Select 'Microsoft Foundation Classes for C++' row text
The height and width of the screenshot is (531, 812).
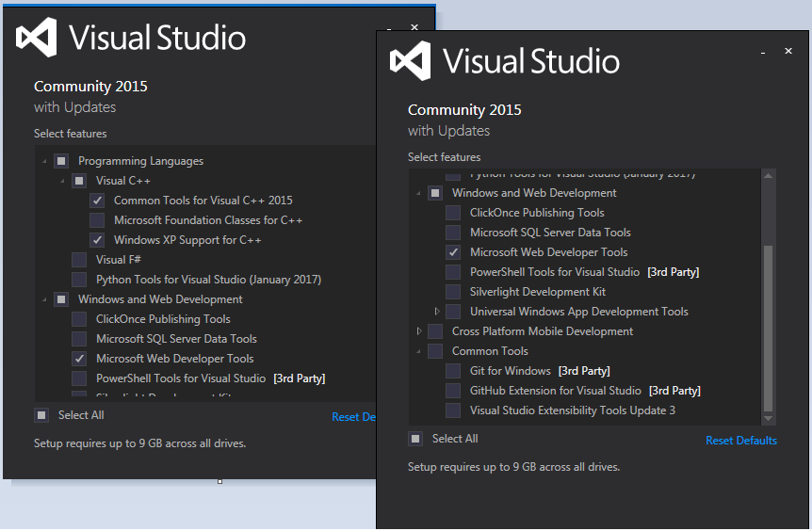pyautogui.click(x=208, y=220)
